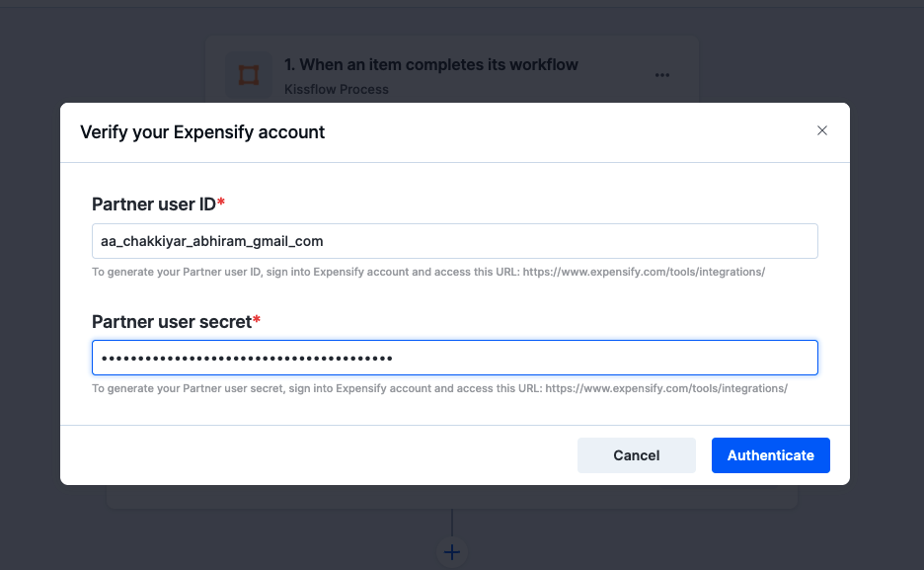Focus the Partner user ID field
The height and width of the screenshot is (570, 924).
tap(454, 241)
